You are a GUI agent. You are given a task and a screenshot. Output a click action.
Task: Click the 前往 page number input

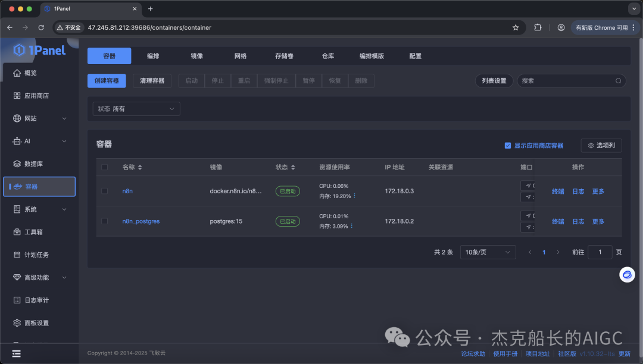point(600,252)
